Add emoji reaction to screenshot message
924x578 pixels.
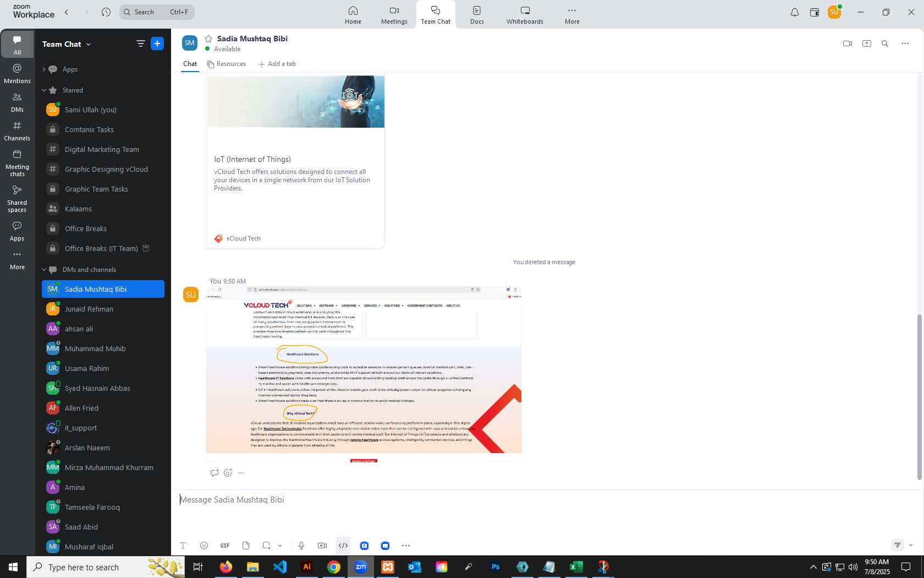(228, 472)
